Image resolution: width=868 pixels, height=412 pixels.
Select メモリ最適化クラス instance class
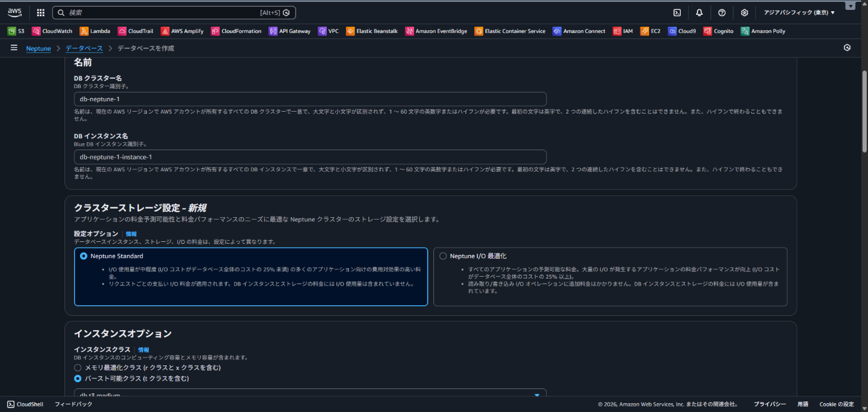coord(77,368)
